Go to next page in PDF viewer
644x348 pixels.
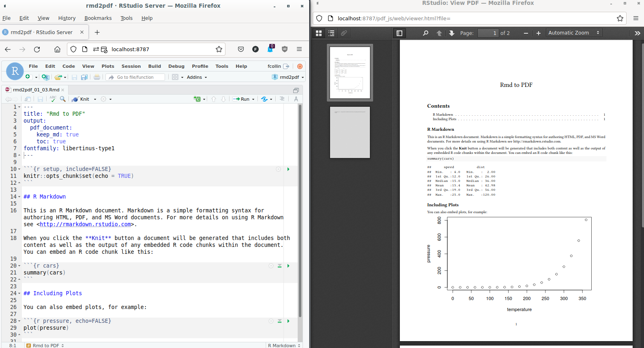452,33
